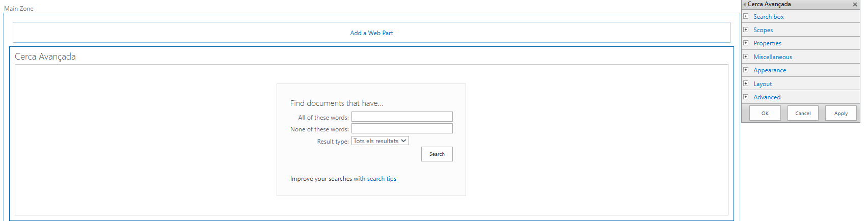Open the Appearance settings link
The height and width of the screenshot is (221, 868).
769,70
